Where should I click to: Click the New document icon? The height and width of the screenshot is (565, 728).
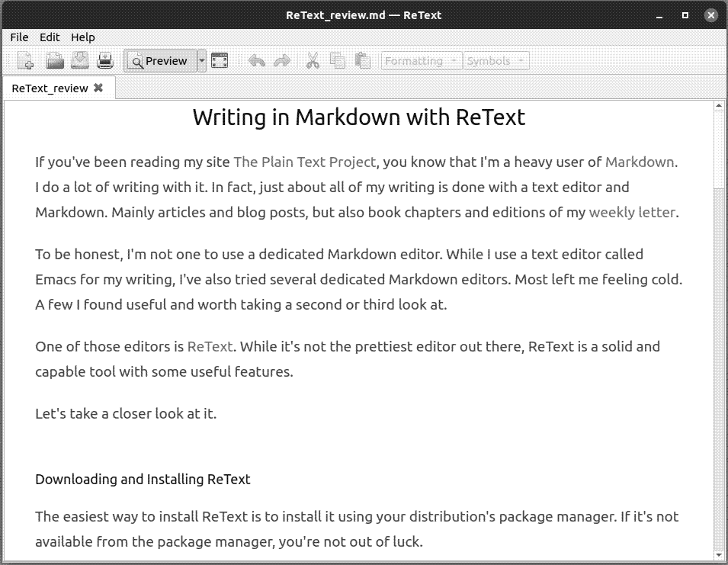25,61
